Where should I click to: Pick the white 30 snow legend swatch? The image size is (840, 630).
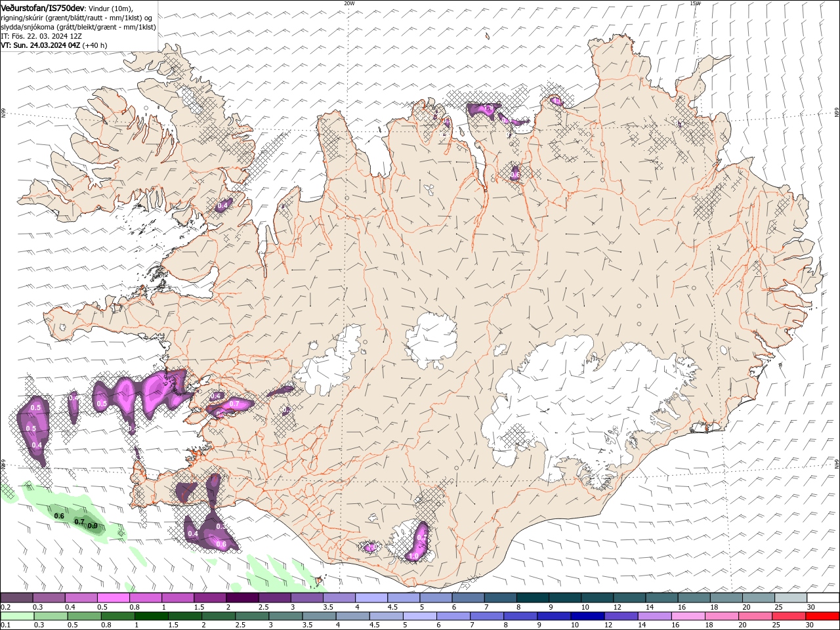[823, 598]
